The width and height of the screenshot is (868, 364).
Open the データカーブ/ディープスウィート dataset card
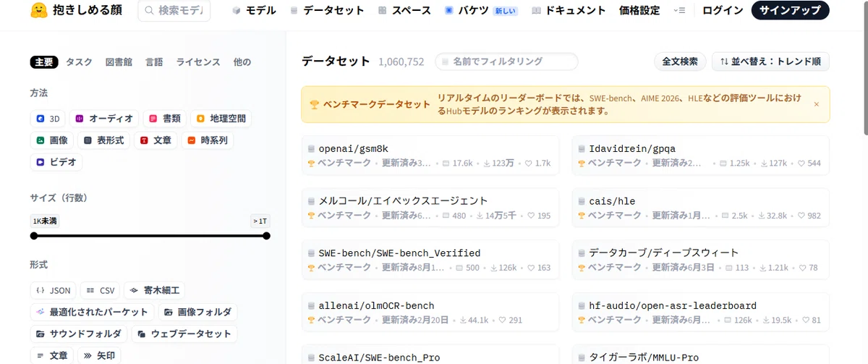701,260
